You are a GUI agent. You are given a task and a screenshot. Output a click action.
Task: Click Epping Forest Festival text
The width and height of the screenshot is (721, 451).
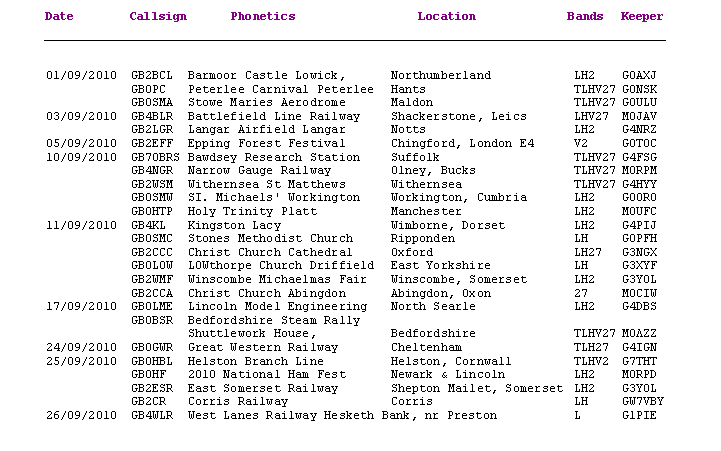pyautogui.click(x=266, y=143)
